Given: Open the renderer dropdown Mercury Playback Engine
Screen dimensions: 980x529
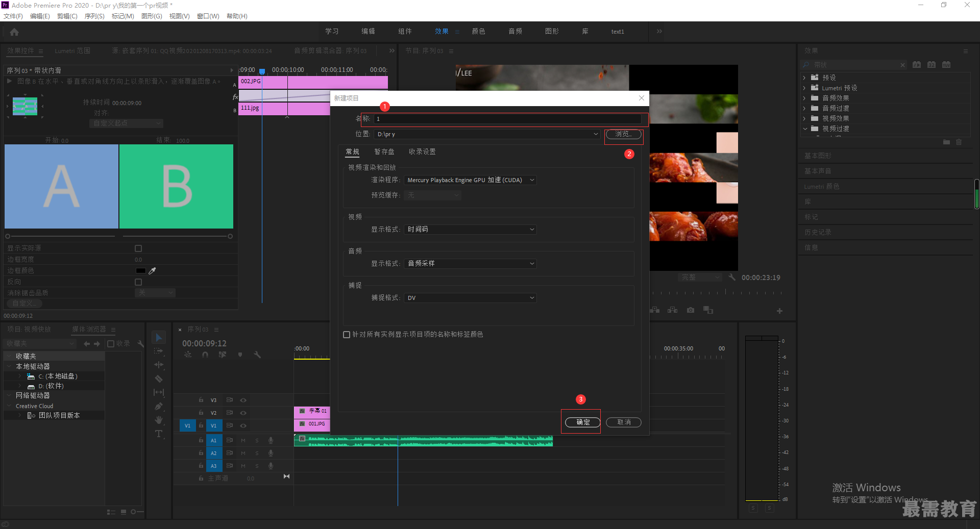Looking at the screenshot, I should 470,180.
